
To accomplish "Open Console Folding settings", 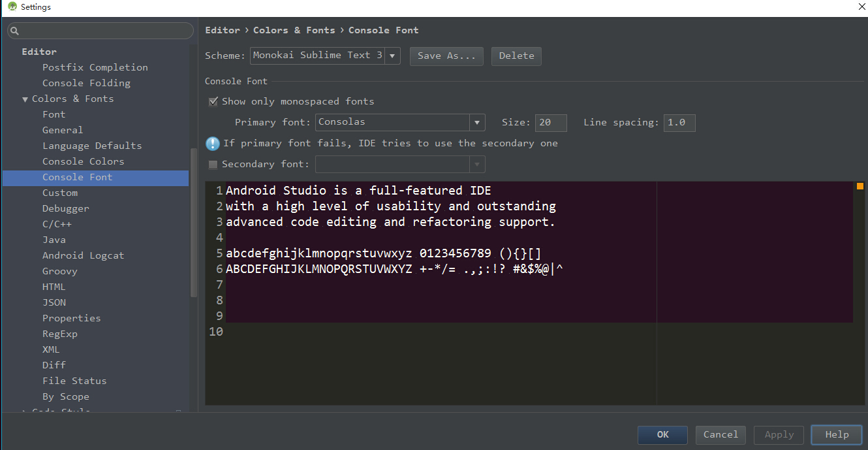I will [86, 83].
